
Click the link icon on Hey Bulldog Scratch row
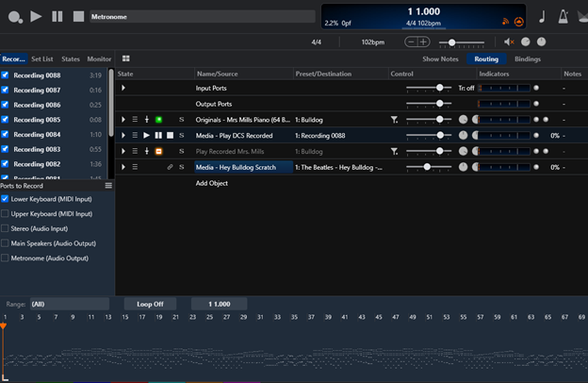170,167
